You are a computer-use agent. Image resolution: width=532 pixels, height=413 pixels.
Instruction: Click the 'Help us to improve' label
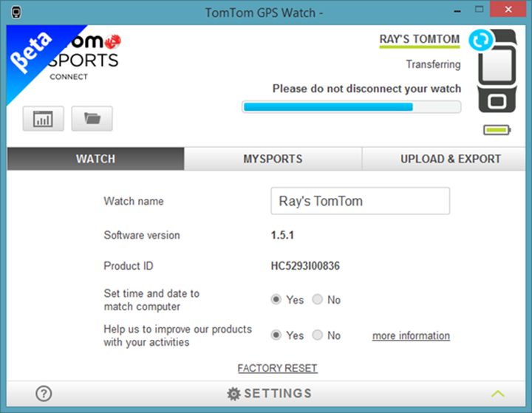point(178,335)
